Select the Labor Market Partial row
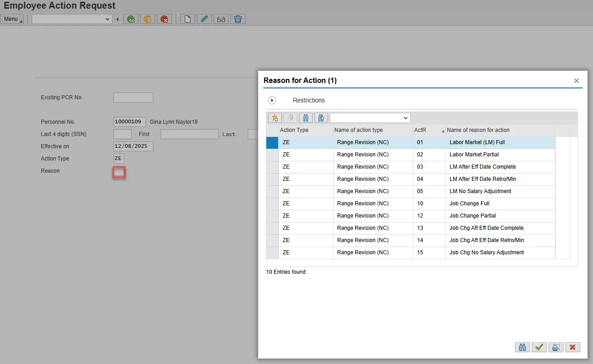This screenshot has width=593, height=364. click(474, 155)
